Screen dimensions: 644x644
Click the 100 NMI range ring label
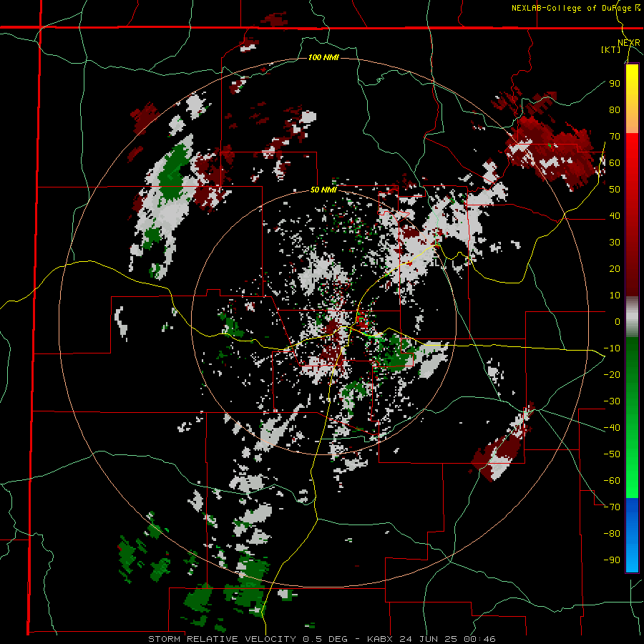point(323,57)
